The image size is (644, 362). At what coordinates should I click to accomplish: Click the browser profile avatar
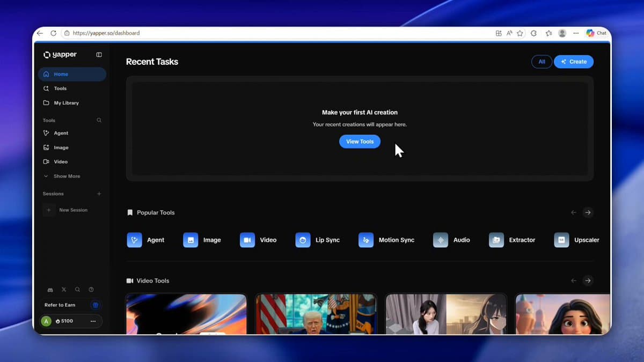click(x=562, y=33)
